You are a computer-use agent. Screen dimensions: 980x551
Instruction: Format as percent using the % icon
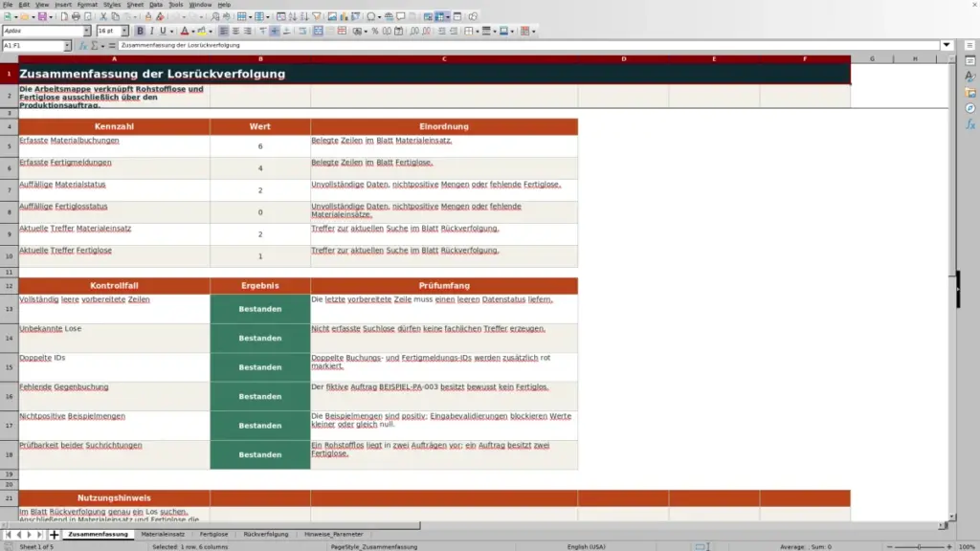[375, 32]
